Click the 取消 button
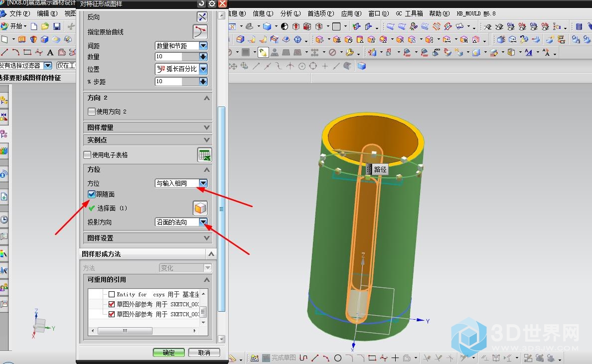This screenshot has width=592, height=364. click(204, 353)
